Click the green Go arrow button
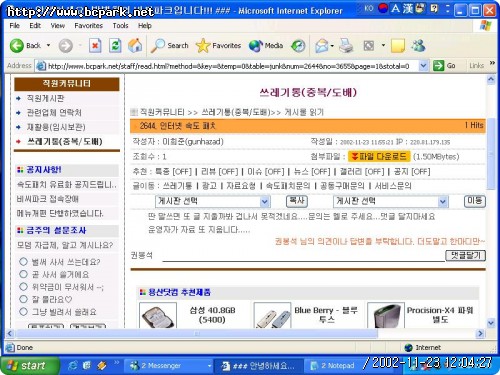 (438, 66)
